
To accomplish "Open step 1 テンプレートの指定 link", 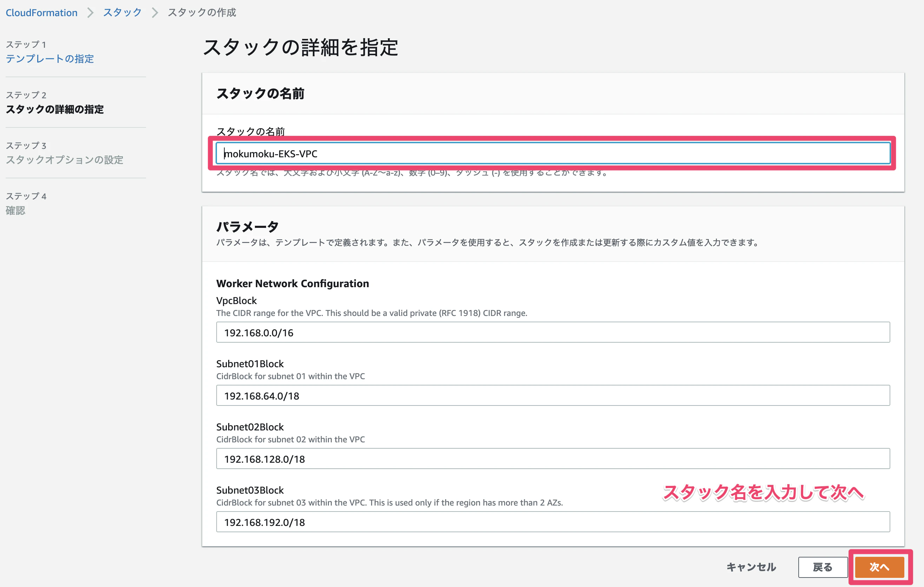I will pos(50,59).
